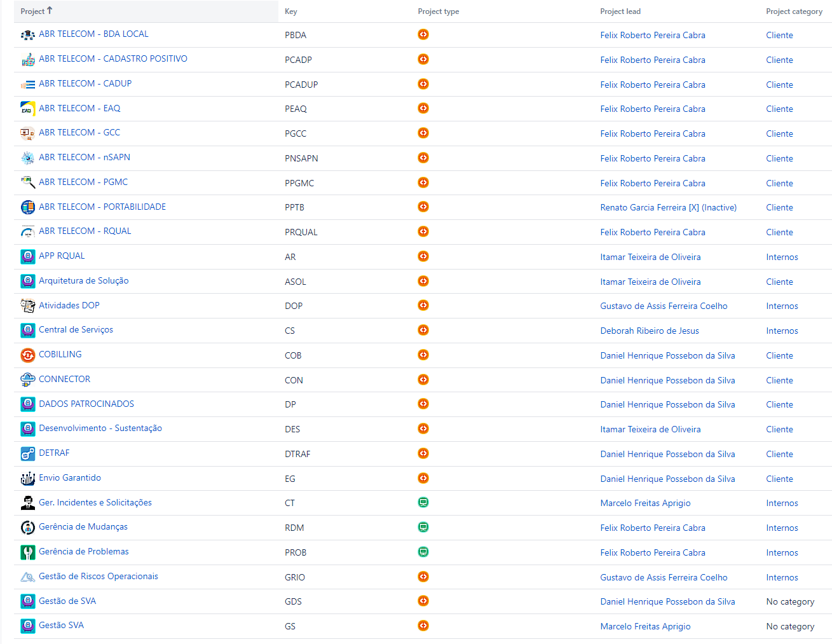832x644 pixels.
Task: Click the Key column header
Action: tap(290, 11)
